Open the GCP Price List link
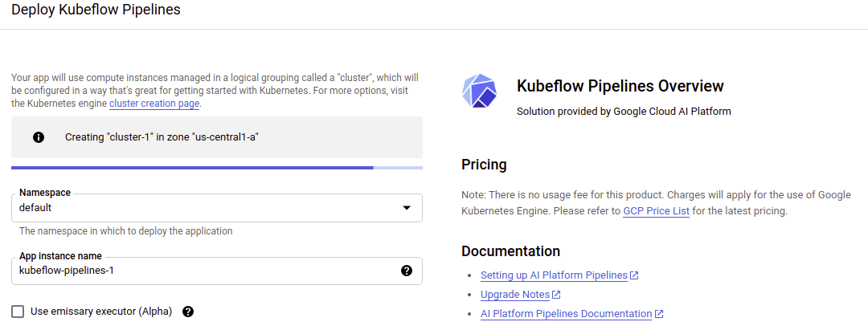The width and height of the screenshot is (868, 326). coord(656,211)
